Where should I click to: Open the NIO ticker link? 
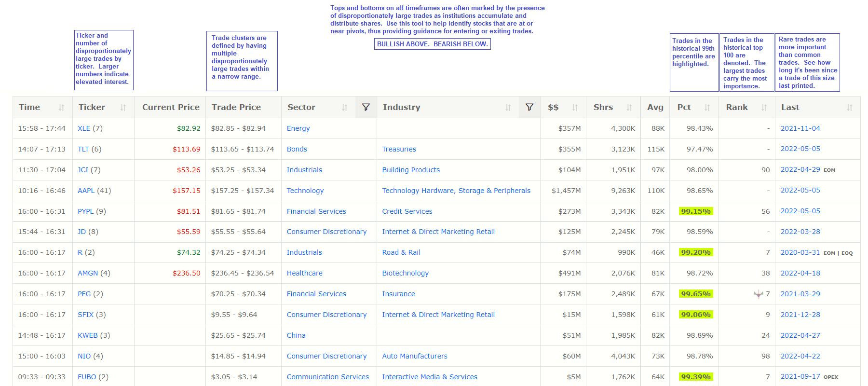(84, 356)
